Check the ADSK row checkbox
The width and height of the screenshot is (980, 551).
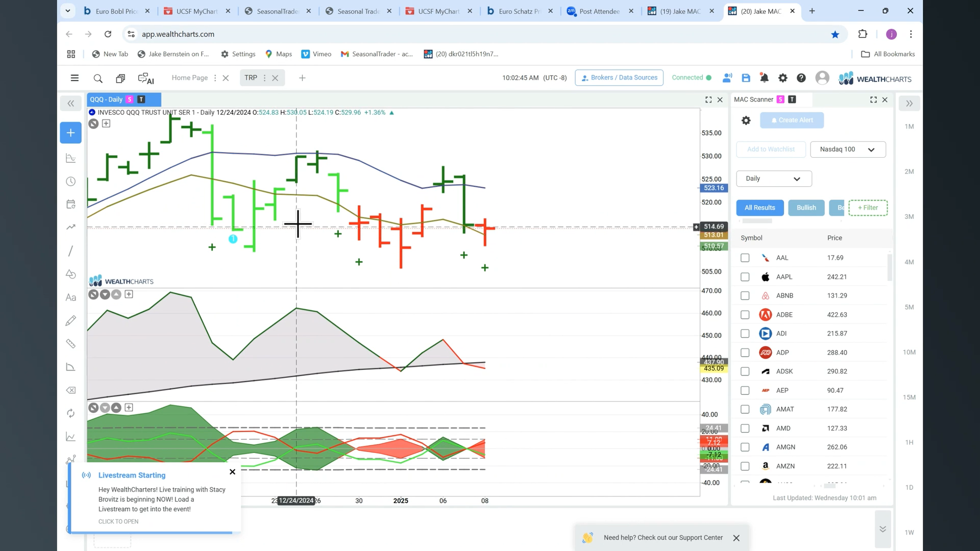pos(745,371)
